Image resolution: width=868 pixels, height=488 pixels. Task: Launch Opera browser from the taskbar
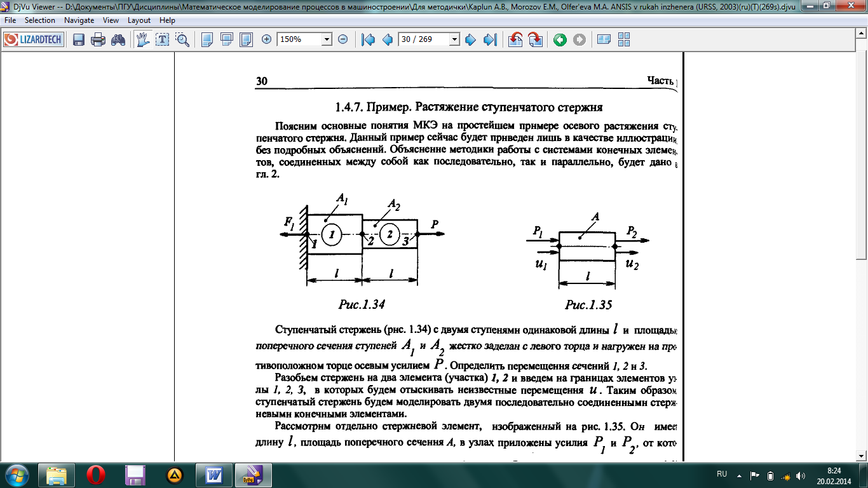[97, 475]
